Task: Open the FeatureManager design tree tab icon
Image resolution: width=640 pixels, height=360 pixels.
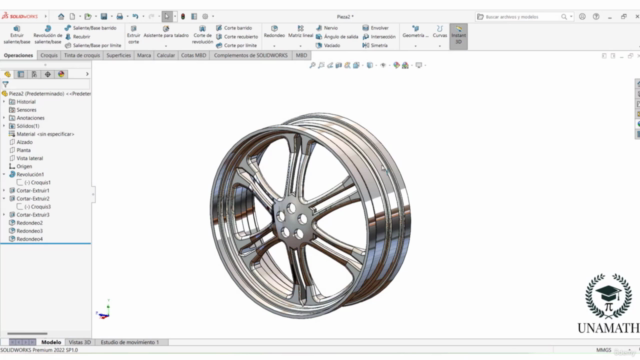Action: pyautogui.click(x=7, y=74)
